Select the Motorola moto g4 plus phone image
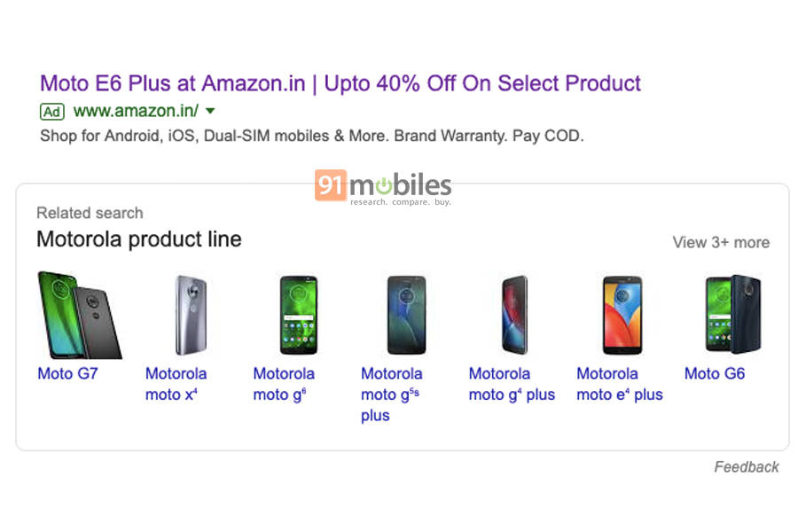The image size is (798, 532). pyautogui.click(x=512, y=314)
